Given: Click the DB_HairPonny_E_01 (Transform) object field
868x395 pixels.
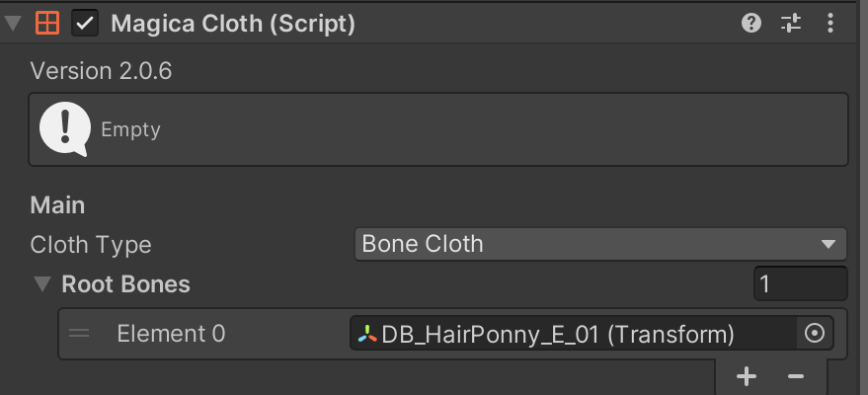Looking at the screenshot, I should pyautogui.click(x=573, y=334).
